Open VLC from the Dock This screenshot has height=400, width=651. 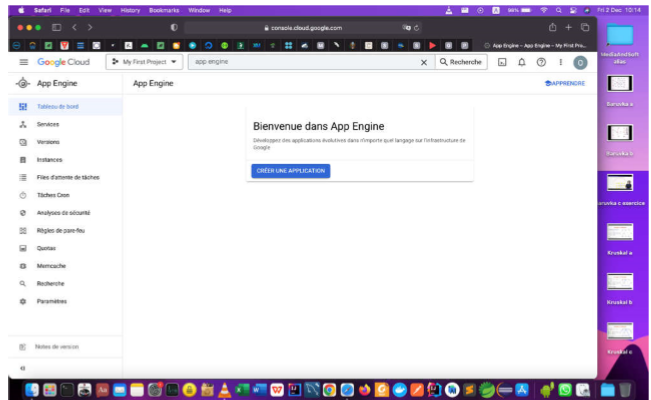point(225,390)
